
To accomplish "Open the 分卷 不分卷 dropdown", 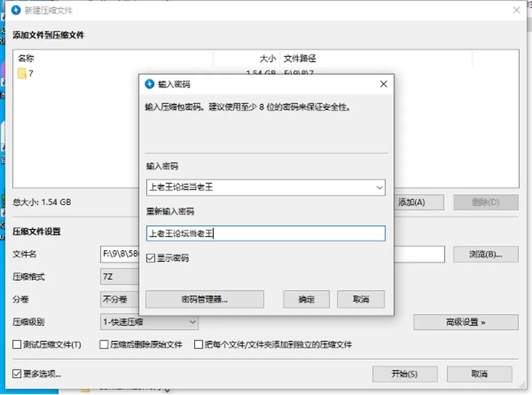I will [120, 299].
